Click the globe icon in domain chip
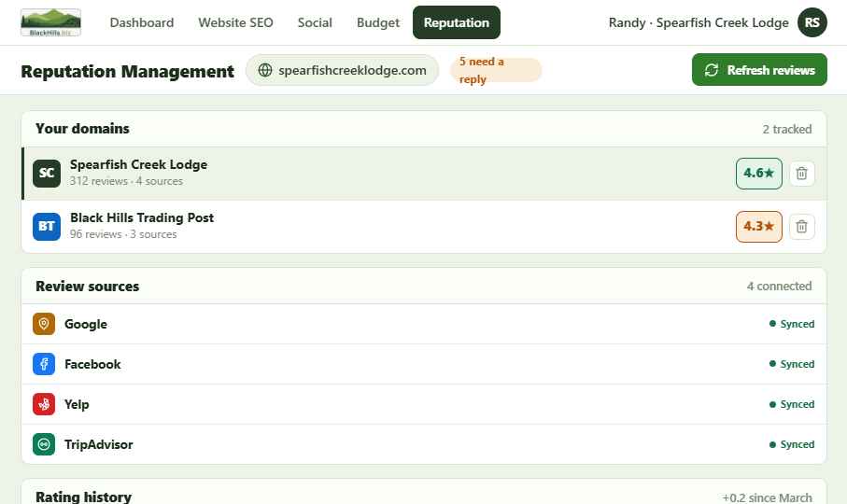The width and height of the screenshot is (847, 504). (265, 70)
